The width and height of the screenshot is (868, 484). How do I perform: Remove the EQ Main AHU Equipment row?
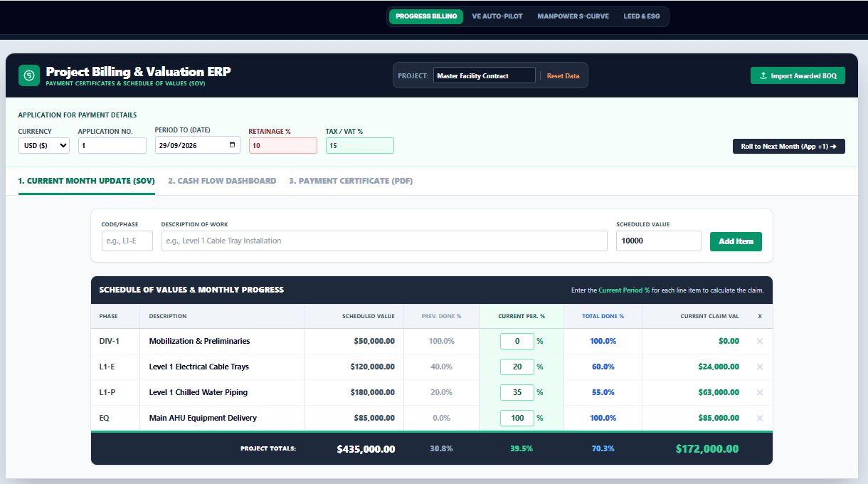759,418
